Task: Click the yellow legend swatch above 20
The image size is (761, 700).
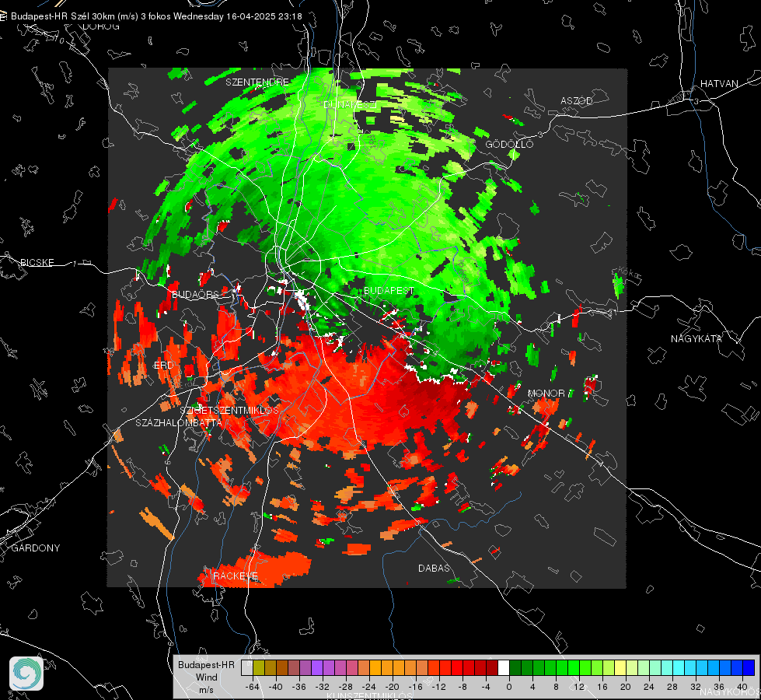Action: click(x=621, y=667)
